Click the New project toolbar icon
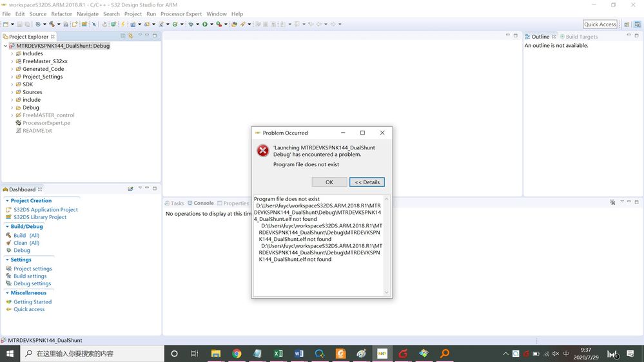644x362 pixels. [x=6, y=24]
